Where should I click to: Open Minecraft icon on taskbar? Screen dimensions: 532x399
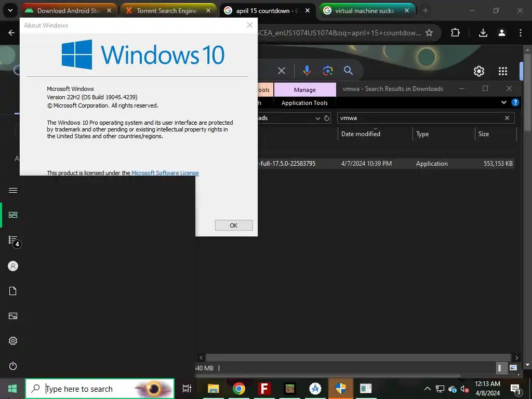(x=290, y=389)
